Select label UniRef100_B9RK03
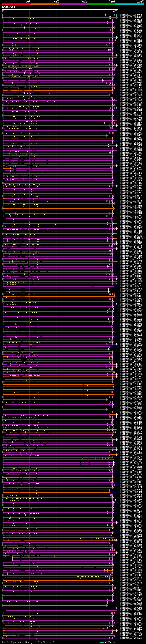The height and width of the screenshot is (644, 146). (131, 82)
